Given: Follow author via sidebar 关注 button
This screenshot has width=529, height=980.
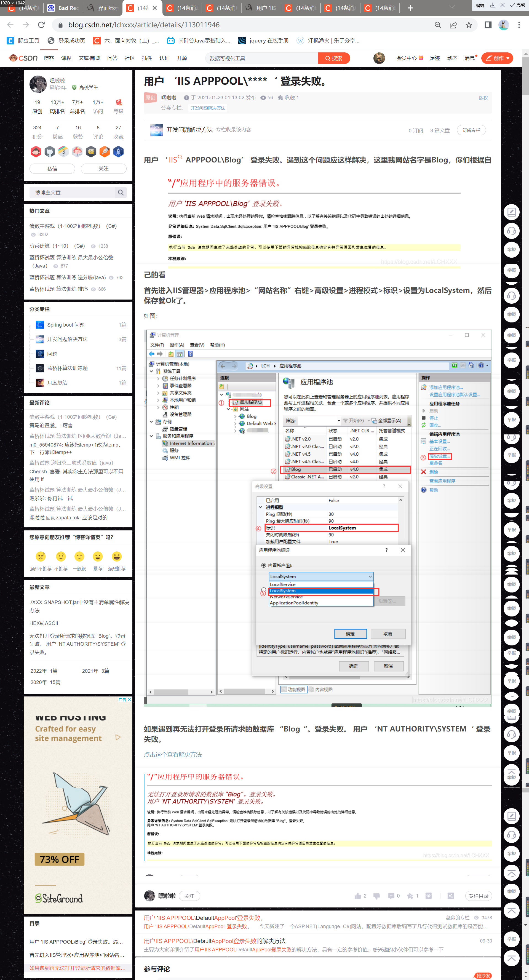Looking at the screenshot, I should tap(103, 169).
